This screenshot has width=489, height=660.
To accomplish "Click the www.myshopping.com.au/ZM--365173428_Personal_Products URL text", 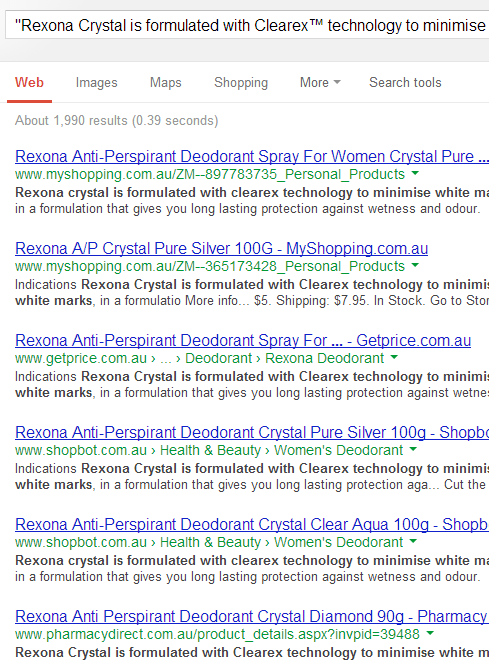I will coord(210,266).
